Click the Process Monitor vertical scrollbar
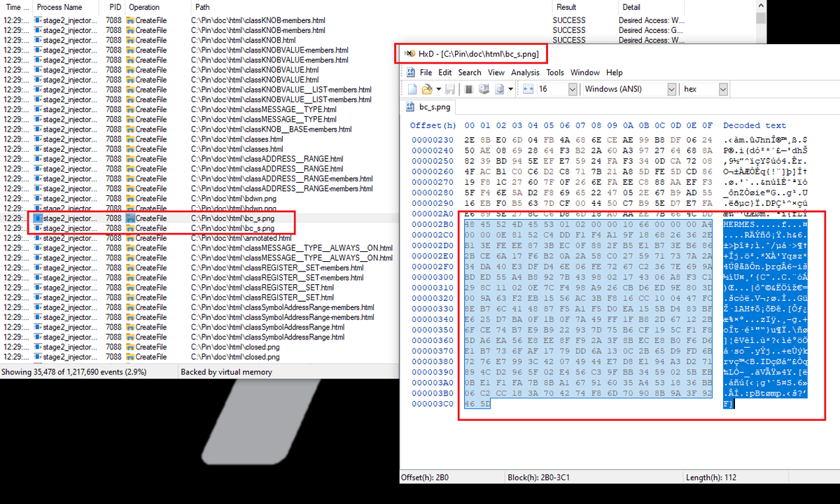The height and width of the screenshot is (504, 840). click(x=761, y=21)
